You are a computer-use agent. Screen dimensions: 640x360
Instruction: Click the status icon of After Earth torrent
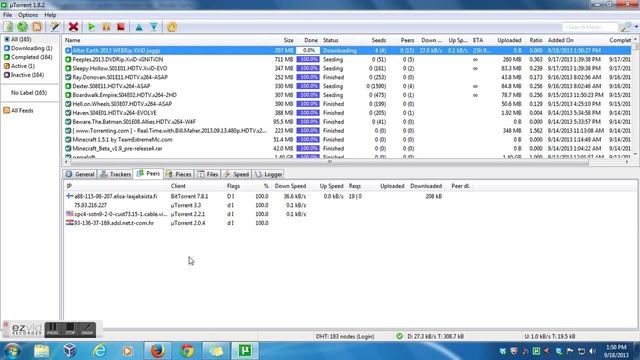[68, 51]
